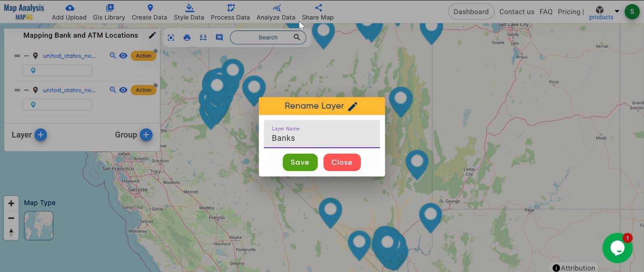Open the products cube icon
The width and height of the screenshot is (644, 272).
click(x=600, y=10)
